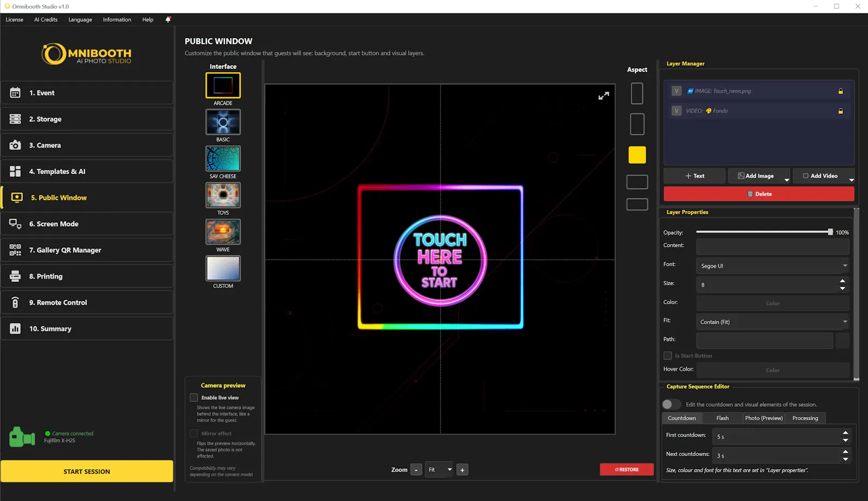Choose the first landscape aspect ratio icon
This screenshot has height=501, width=868.
pyautogui.click(x=637, y=182)
